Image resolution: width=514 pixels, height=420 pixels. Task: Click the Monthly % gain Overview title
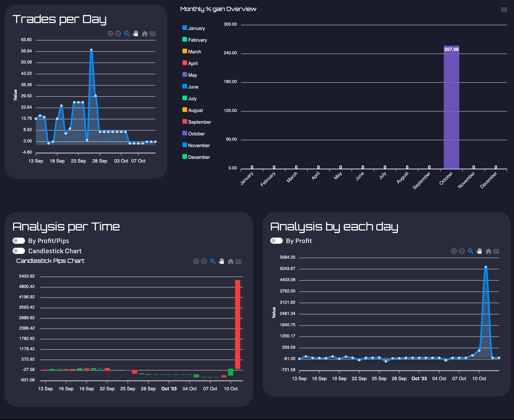coord(218,9)
